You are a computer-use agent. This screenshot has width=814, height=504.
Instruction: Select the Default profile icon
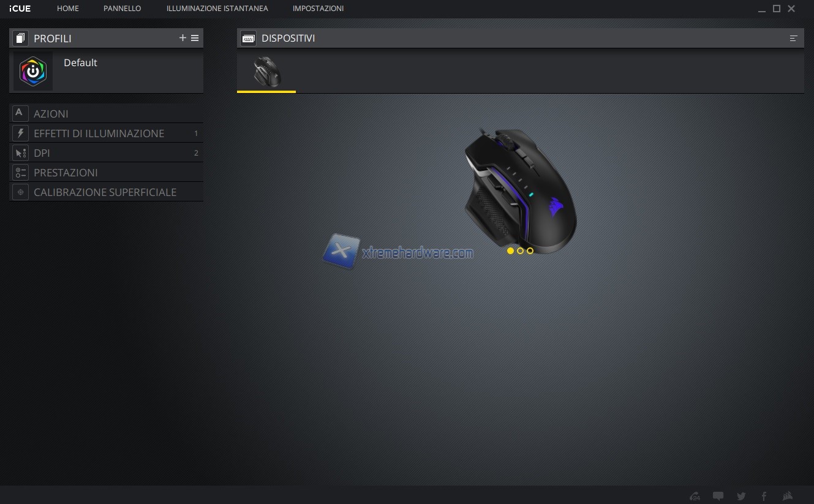coord(33,72)
